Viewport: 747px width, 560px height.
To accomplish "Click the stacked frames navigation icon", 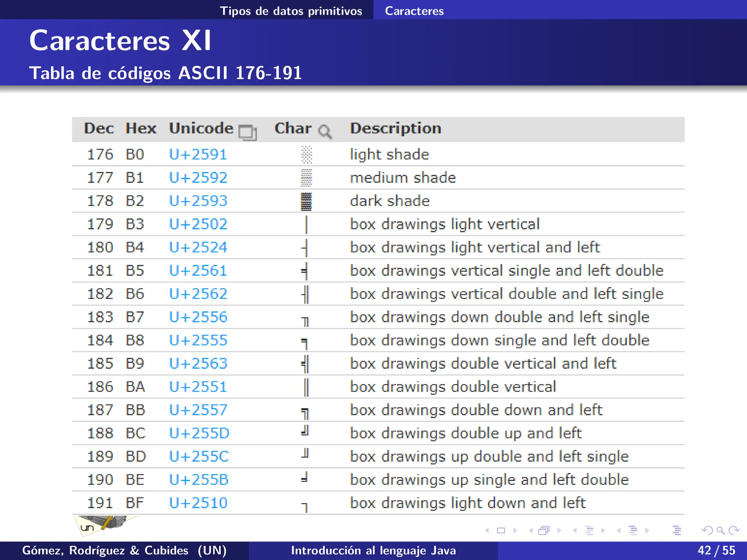I will coord(544,530).
